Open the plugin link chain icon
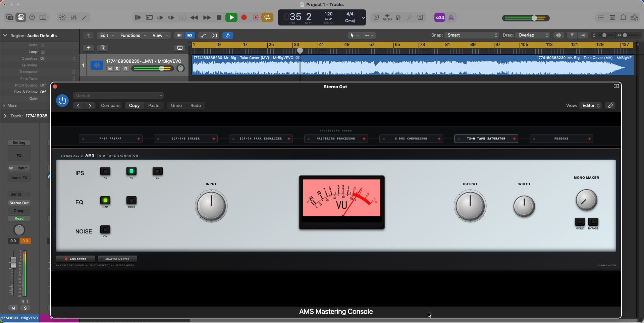 tap(610, 106)
